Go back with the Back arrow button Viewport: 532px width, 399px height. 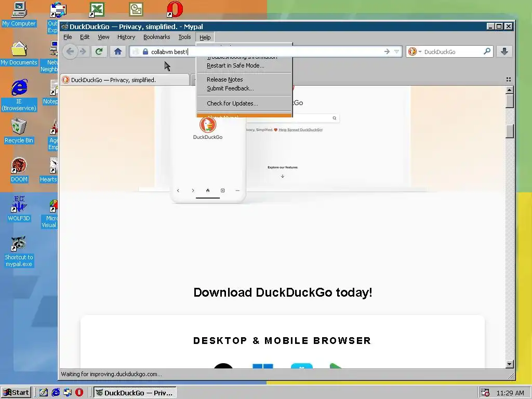point(70,51)
